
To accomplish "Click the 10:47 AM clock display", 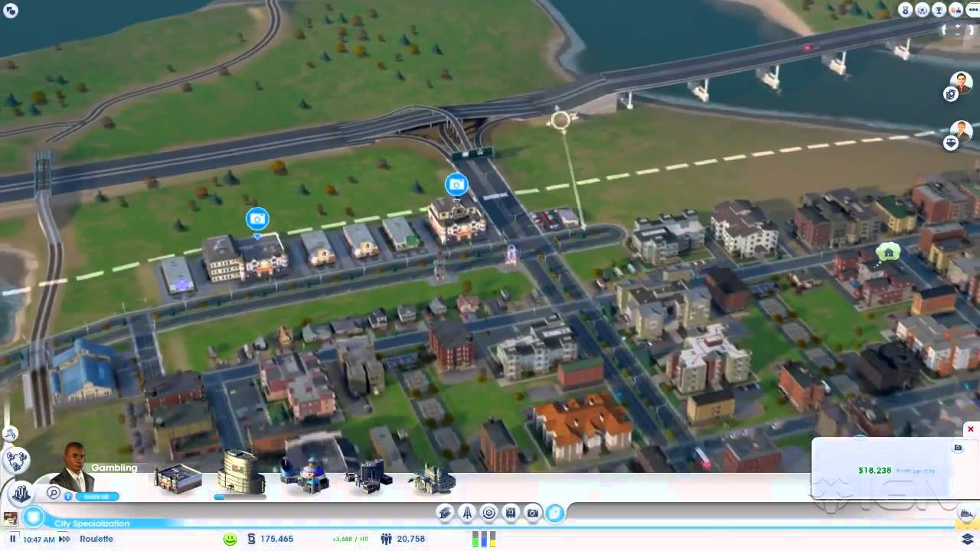I will click(39, 540).
